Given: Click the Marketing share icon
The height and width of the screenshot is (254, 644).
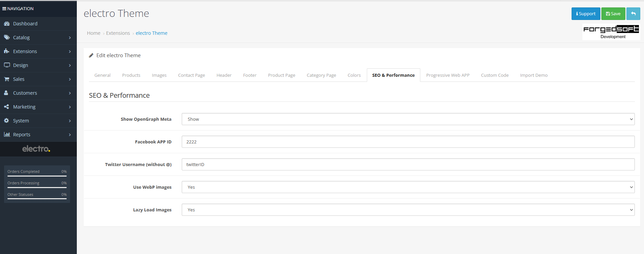Looking at the screenshot, I should tap(7, 107).
